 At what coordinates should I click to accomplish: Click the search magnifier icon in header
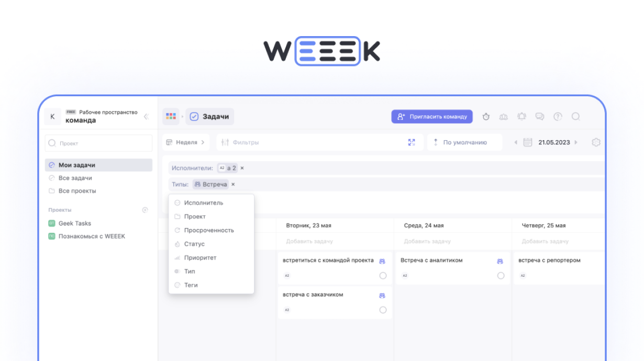pyautogui.click(x=575, y=117)
